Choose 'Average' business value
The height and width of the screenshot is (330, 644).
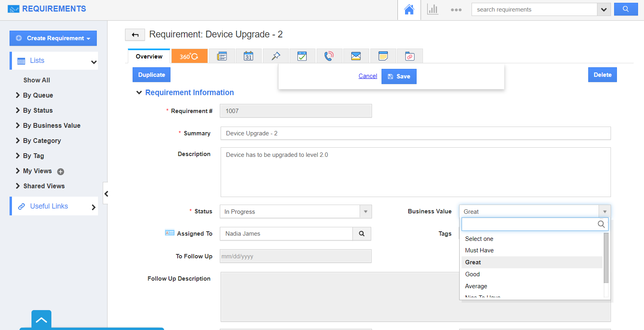532,286
